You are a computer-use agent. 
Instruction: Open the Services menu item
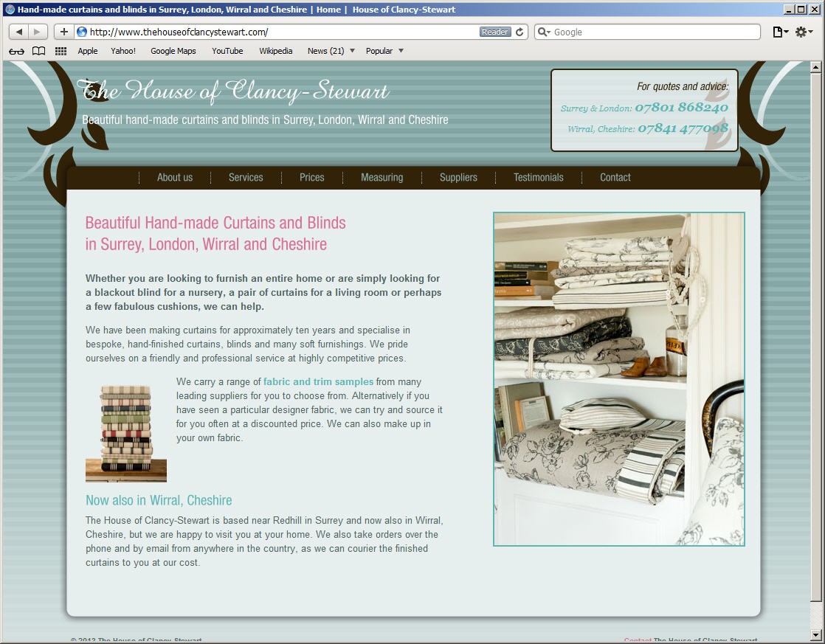point(246,177)
